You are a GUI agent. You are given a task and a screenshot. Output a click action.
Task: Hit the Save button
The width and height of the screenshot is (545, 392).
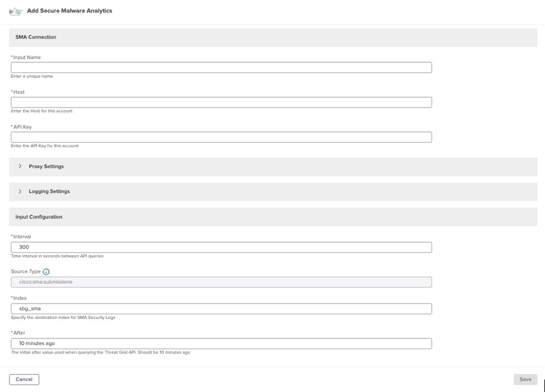525,379
